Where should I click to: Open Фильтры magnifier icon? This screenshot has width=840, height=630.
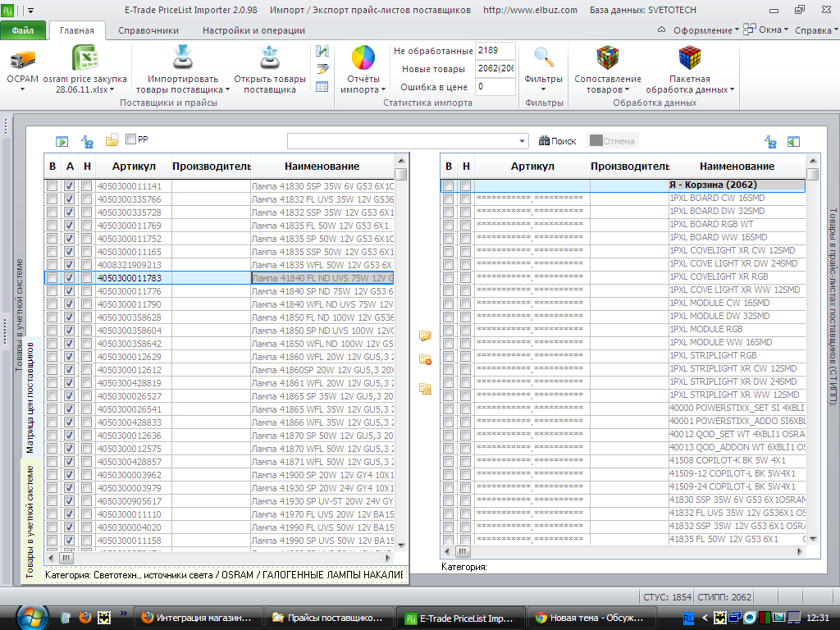point(543,57)
